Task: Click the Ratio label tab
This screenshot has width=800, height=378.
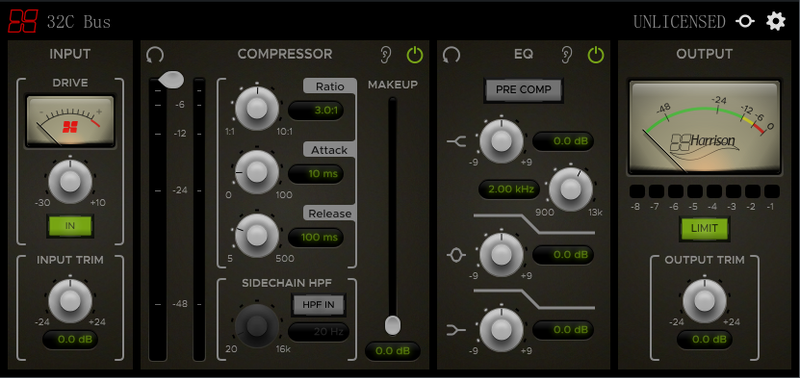Action: click(330, 86)
